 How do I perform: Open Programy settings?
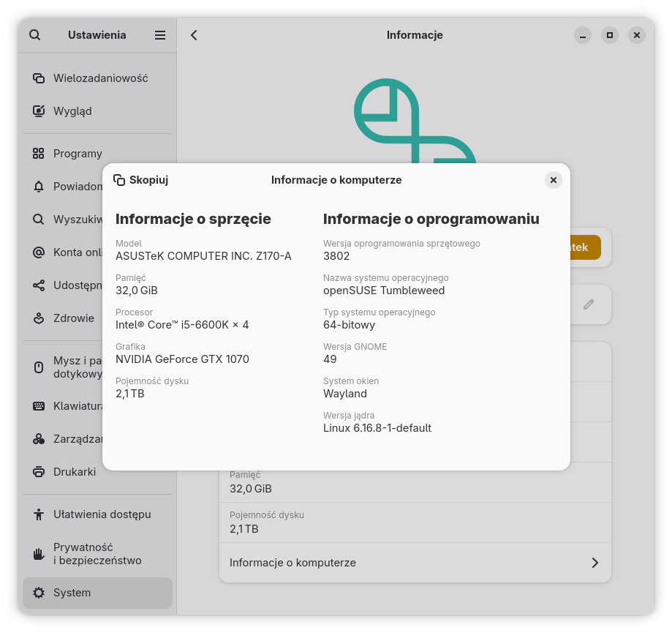(x=97, y=154)
